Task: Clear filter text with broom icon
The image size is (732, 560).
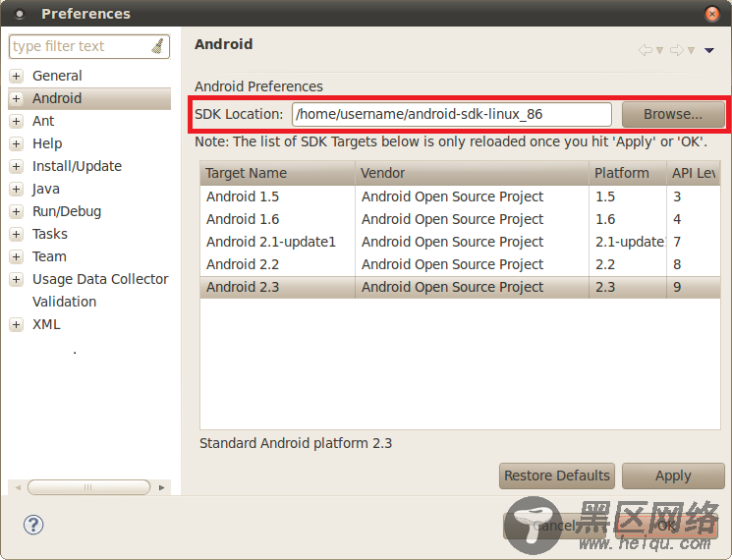Action: [158, 46]
